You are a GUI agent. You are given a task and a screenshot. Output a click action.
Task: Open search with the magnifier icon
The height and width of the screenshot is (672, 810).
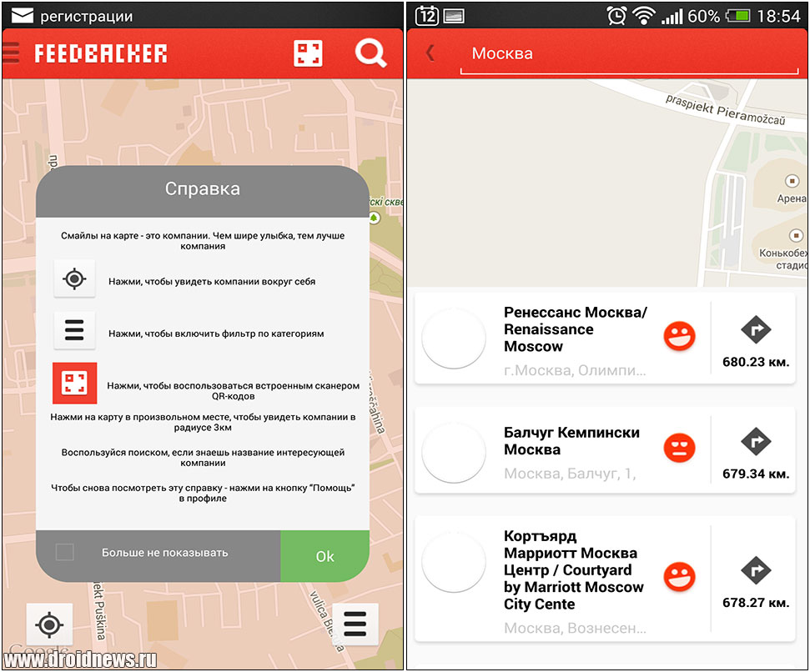click(370, 53)
